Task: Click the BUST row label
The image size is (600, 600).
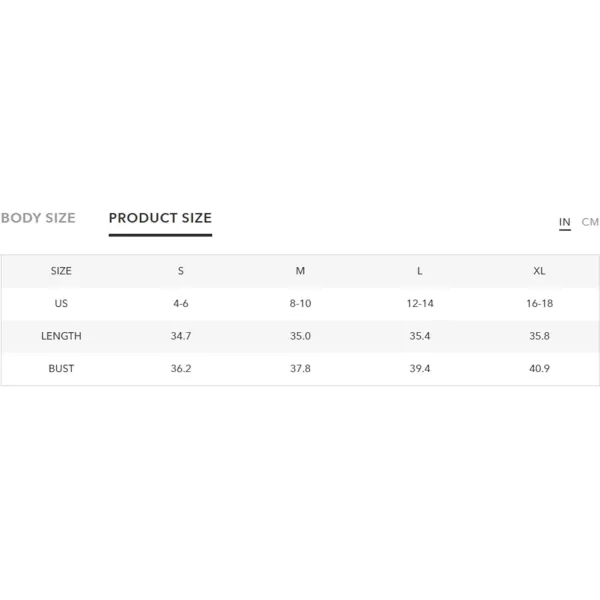Action: point(61,368)
